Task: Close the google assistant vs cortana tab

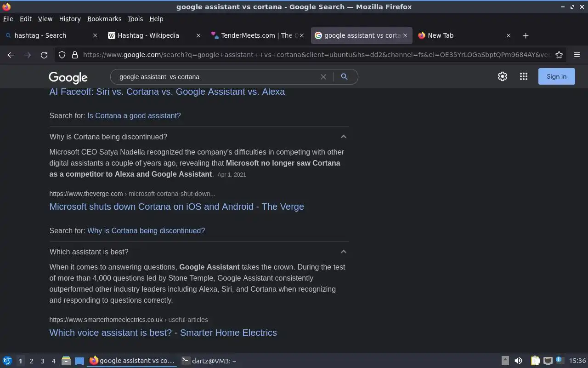Action: 405,35
